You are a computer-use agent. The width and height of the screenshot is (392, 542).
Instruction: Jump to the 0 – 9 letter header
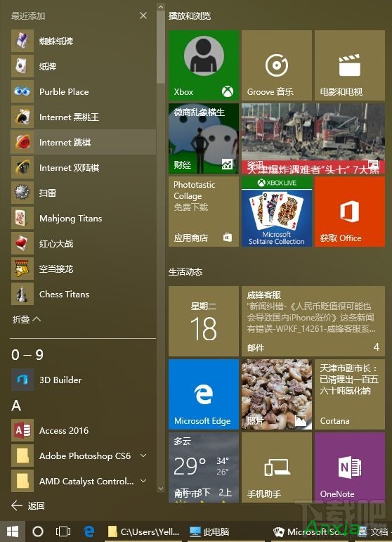click(27, 355)
